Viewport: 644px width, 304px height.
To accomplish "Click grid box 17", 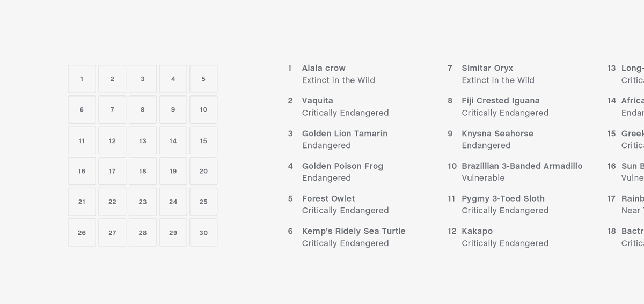I will point(112,171).
